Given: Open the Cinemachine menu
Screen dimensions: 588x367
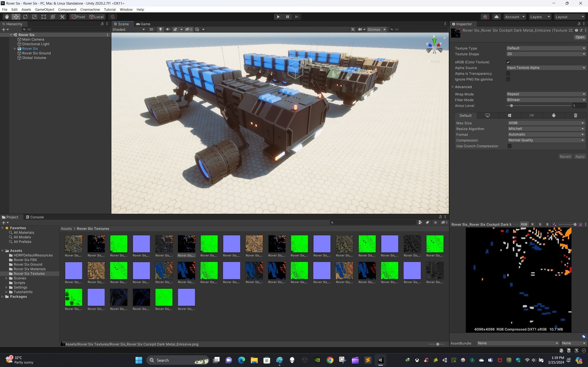Looking at the screenshot, I should (90, 9).
